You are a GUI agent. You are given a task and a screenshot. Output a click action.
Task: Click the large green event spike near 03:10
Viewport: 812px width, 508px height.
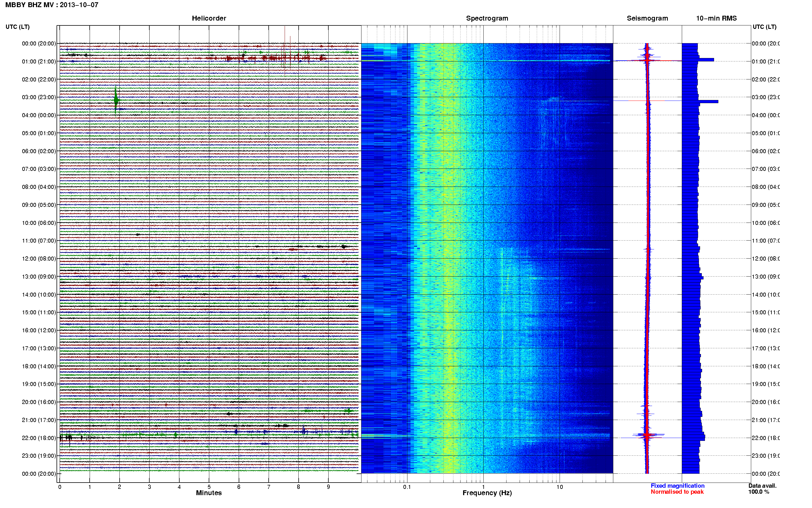[116, 100]
